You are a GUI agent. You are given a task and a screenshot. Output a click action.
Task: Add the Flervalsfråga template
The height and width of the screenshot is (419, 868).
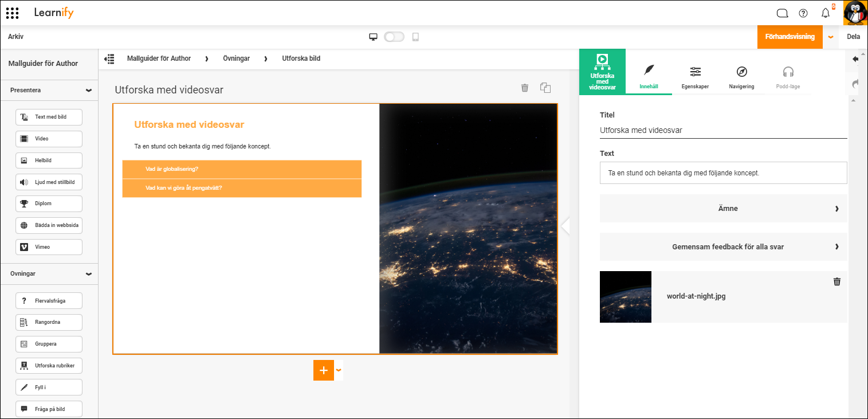[49, 300]
